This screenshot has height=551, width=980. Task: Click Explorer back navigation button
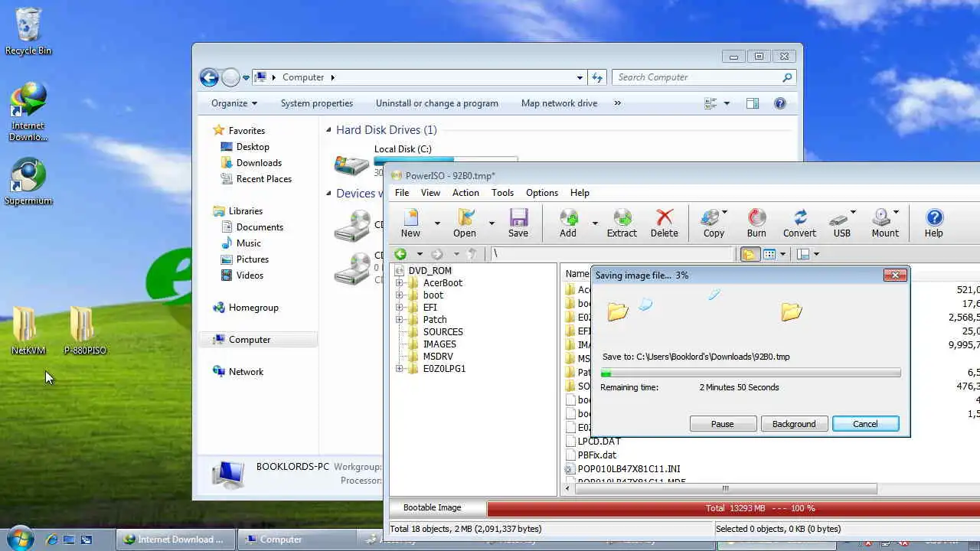pyautogui.click(x=209, y=77)
